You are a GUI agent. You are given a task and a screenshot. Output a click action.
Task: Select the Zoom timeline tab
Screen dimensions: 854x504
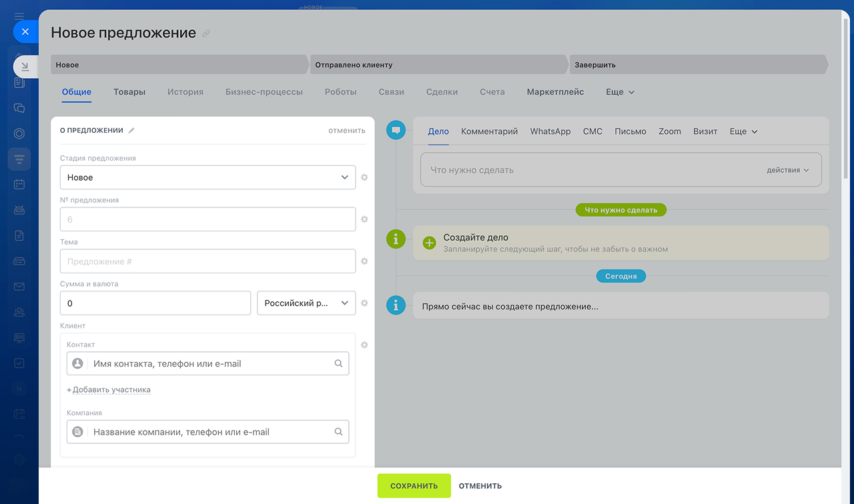click(x=670, y=131)
